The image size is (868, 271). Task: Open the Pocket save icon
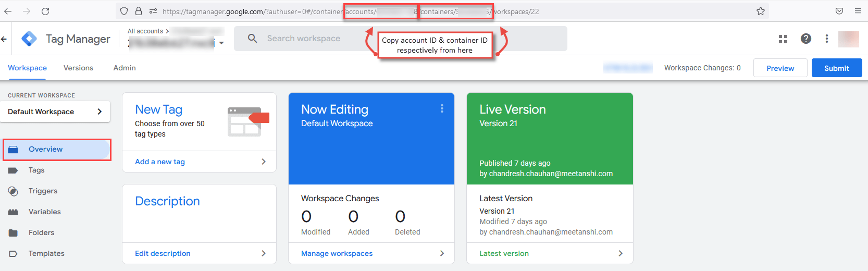click(x=839, y=11)
